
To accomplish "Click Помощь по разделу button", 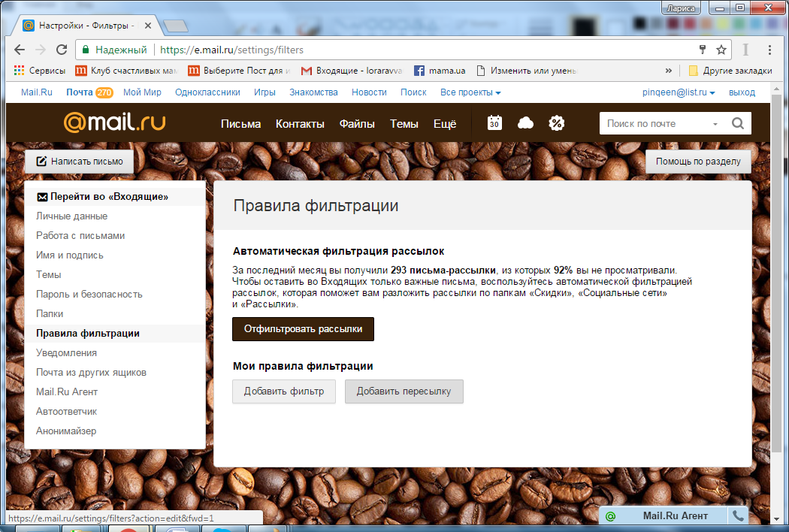I will 698,162.
